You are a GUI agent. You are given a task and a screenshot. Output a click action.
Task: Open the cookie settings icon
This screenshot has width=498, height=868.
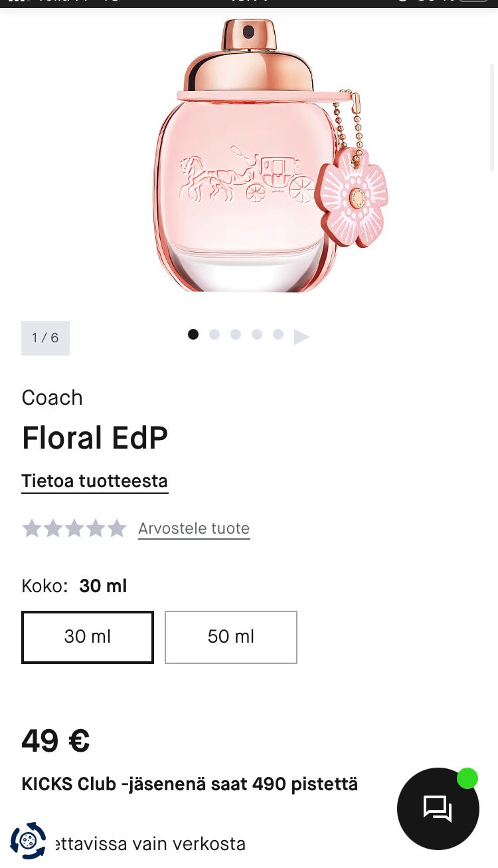28,841
